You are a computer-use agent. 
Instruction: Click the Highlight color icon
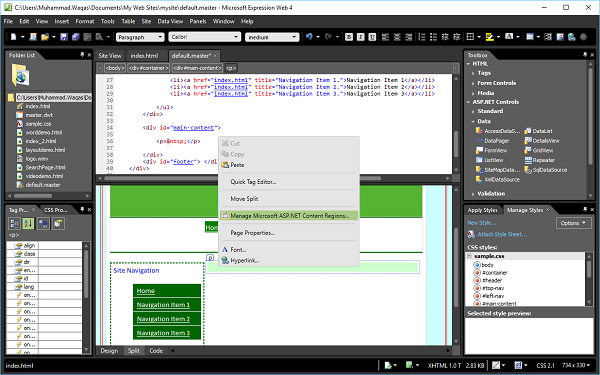(489, 37)
